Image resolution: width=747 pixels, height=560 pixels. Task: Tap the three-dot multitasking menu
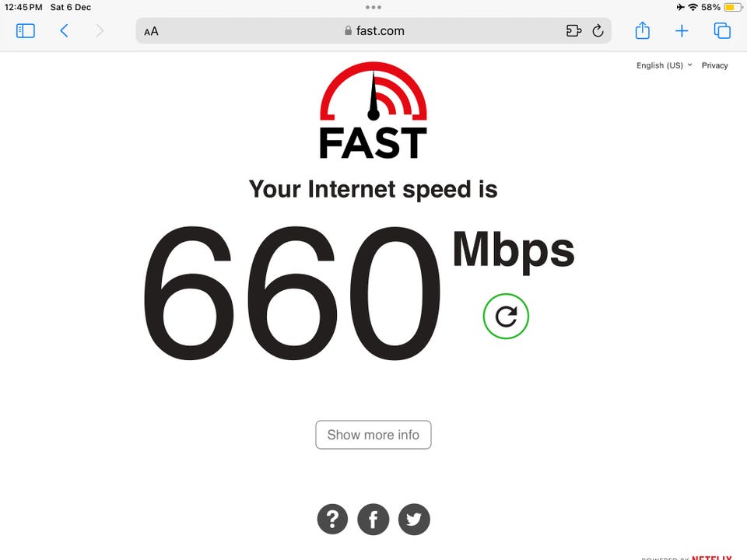pyautogui.click(x=373, y=7)
